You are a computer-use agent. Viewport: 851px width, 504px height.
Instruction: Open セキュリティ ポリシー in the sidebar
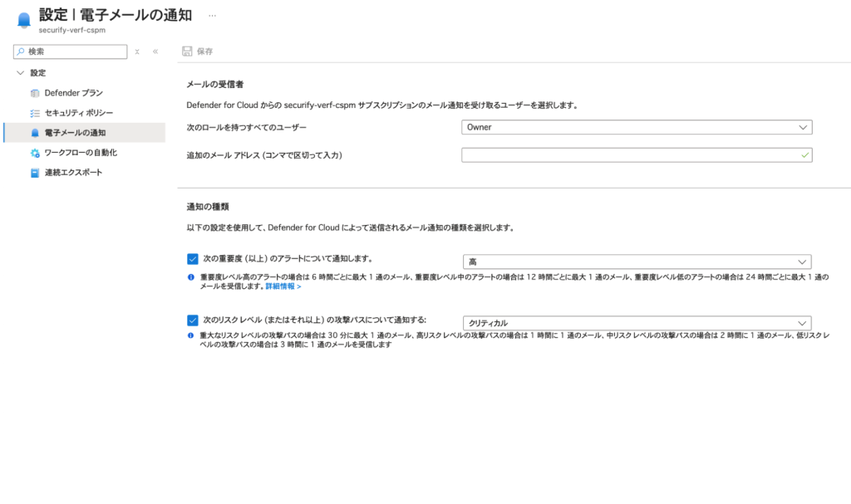coord(79,113)
